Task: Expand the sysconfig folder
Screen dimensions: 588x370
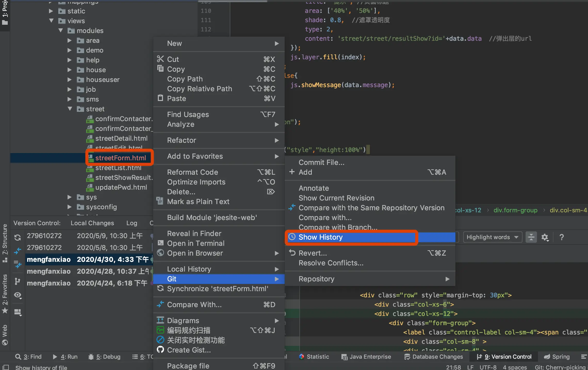Action: coord(69,207)
